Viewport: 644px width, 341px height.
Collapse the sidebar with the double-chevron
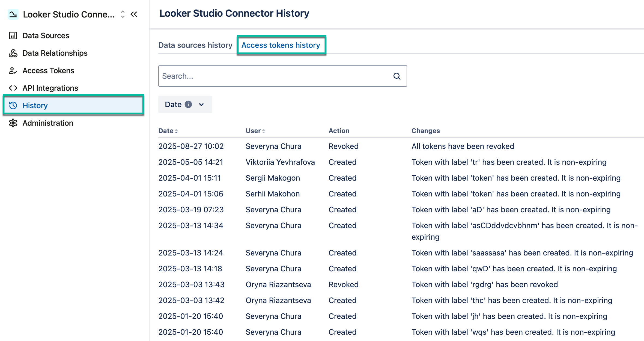click(134, 14)
